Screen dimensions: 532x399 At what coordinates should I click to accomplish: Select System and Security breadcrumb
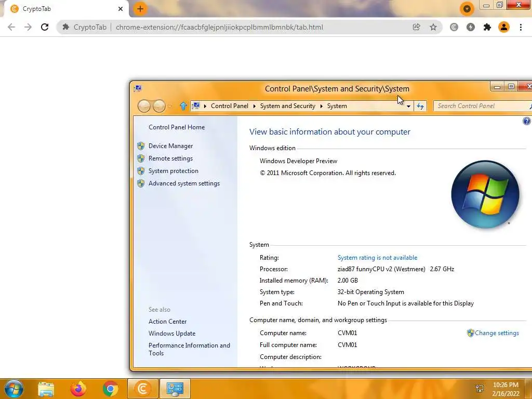(x=288, y=106)
